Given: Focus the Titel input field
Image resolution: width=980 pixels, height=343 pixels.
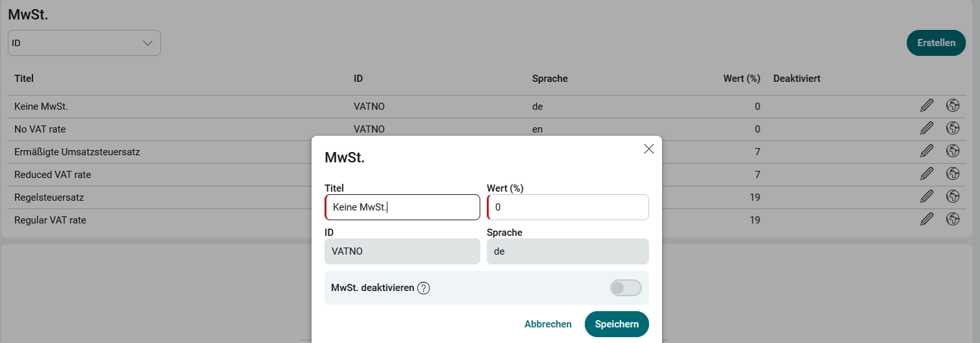Looking at the screenshot, I should pyautogui.click(x=402, y=207).
